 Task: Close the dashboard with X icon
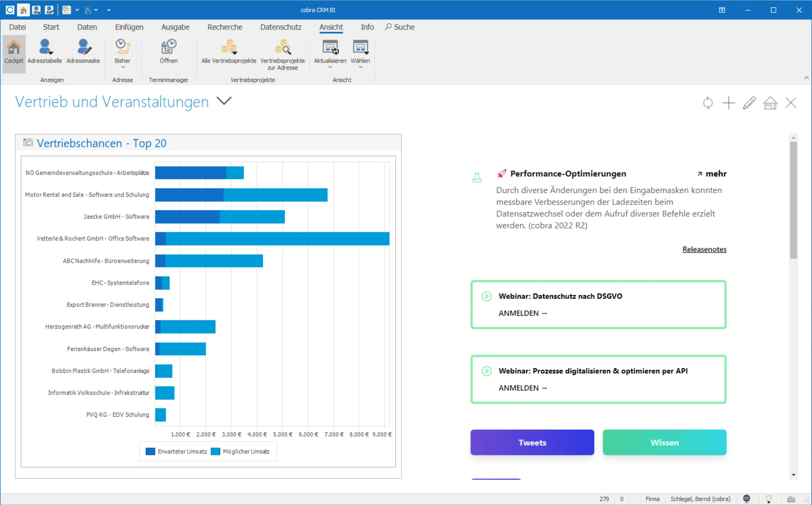(x=791, y=103)
